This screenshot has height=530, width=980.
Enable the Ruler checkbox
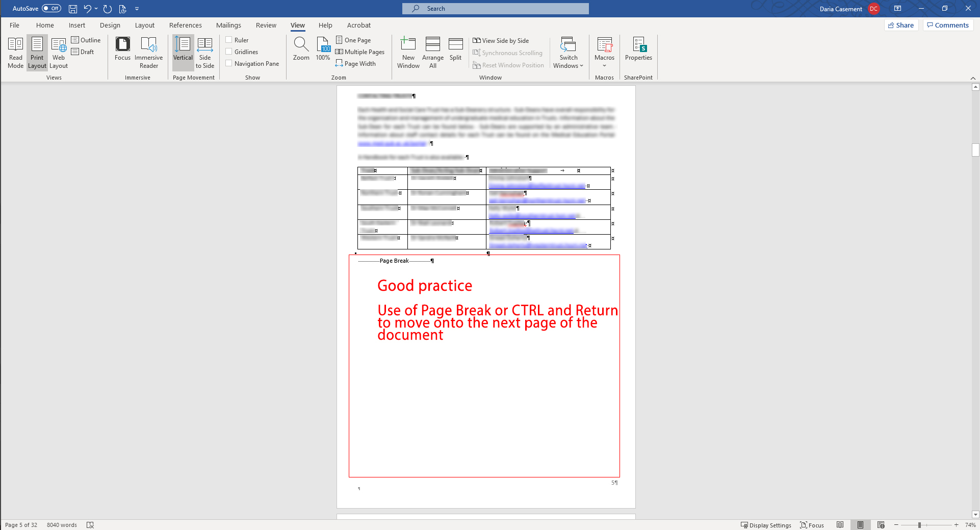click(229, 40)
